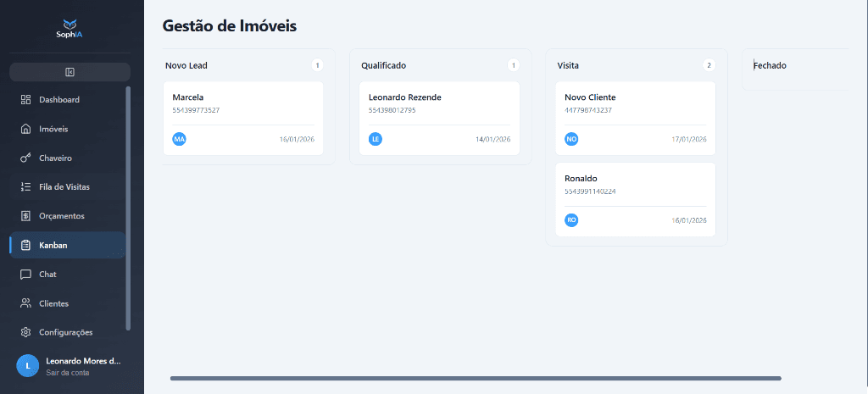Click the SophIA logo
This screenshot has width=868, height=394.
pos(70,29)
